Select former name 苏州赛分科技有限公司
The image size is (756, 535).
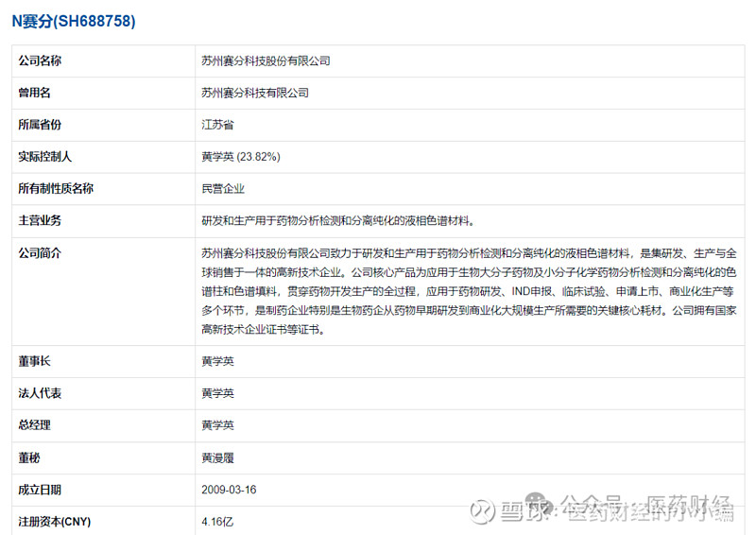click(255, 93)
